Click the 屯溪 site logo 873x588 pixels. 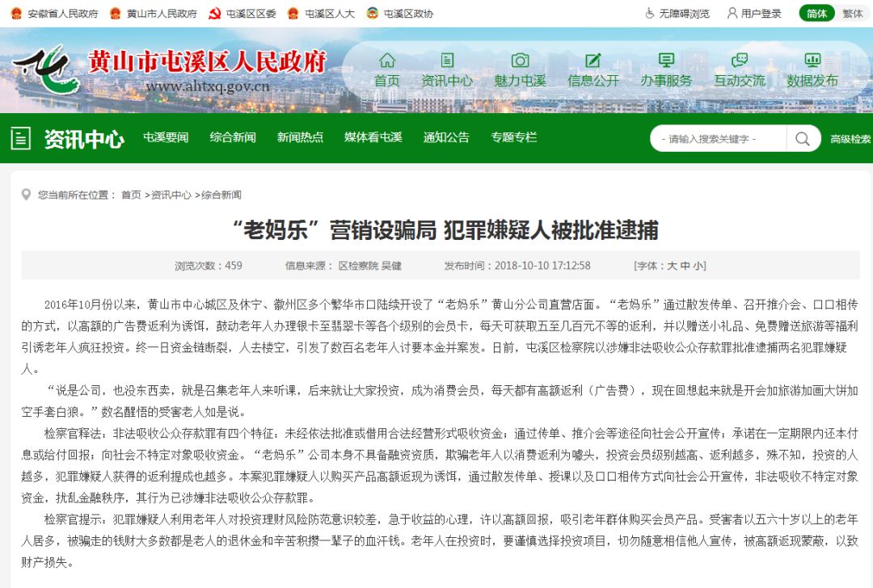point(47,69)
